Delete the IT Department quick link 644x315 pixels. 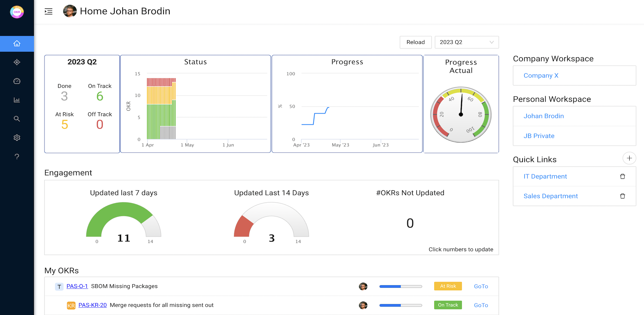pos(622,176)
